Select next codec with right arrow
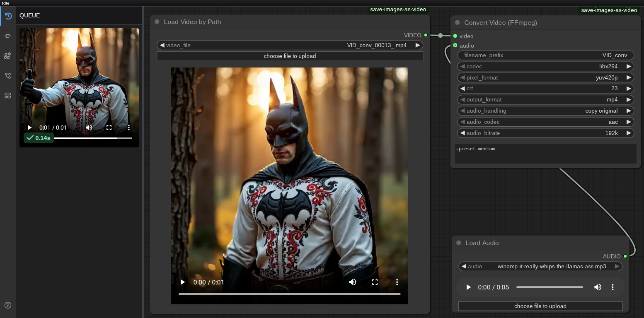The width and height of the screenshot is (644, 318). (629, 66)
